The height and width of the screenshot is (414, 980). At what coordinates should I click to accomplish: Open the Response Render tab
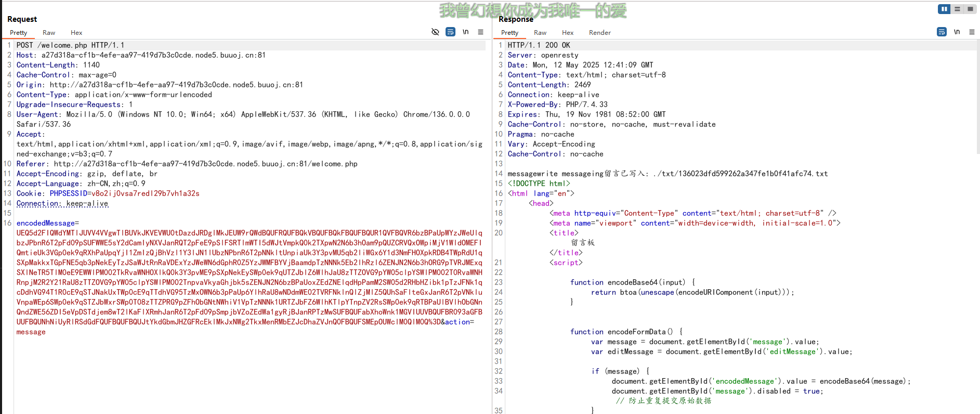click(599, 33)
